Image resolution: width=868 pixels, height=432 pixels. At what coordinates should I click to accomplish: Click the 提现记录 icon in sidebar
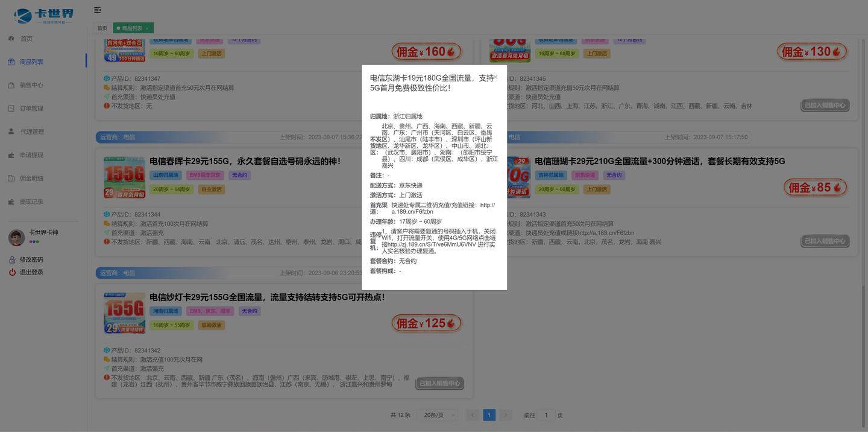(11, 202)
